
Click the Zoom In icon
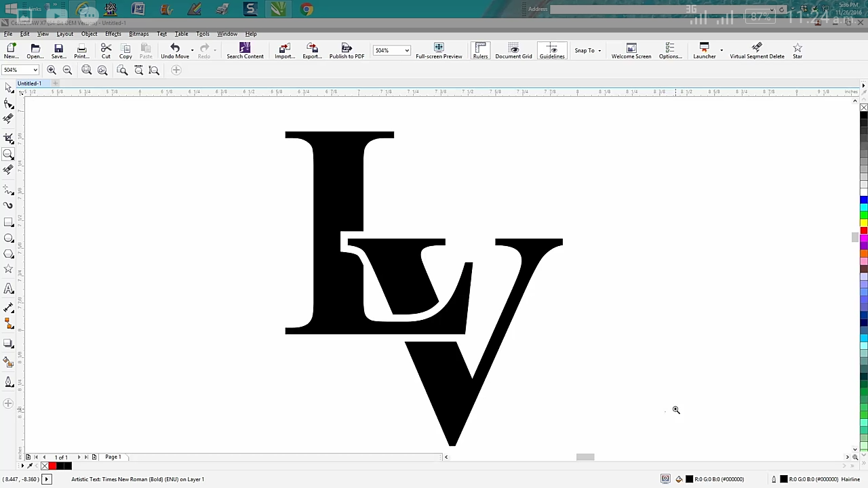click(x=52, y=70)
